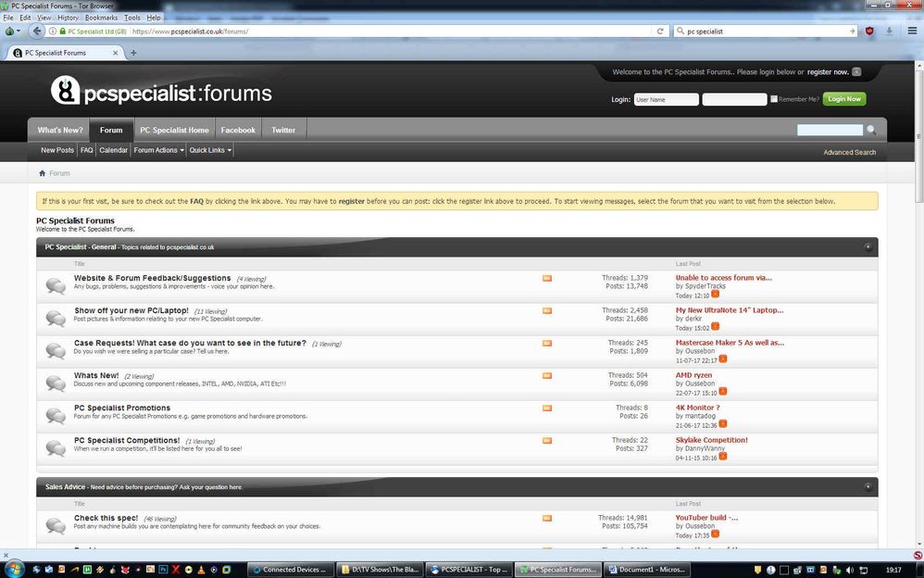The height and width of the screenshot is (578, 924).
Task: Open the Twitter navigation tab
Action: (283, 130)
